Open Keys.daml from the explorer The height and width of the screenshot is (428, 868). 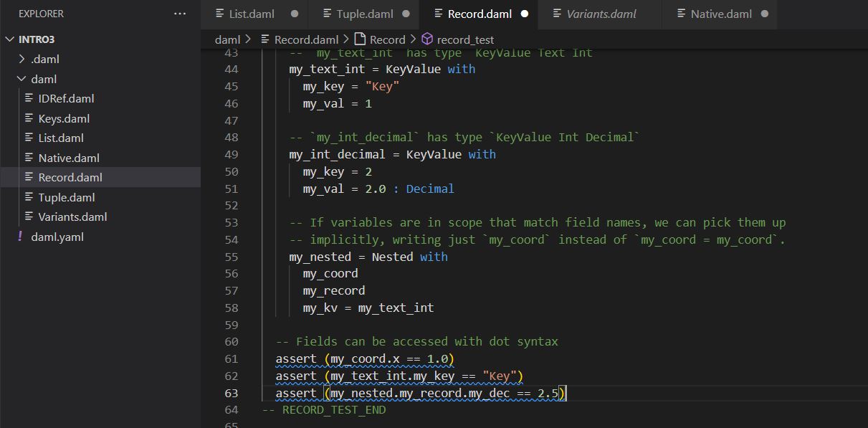point(64,119)
